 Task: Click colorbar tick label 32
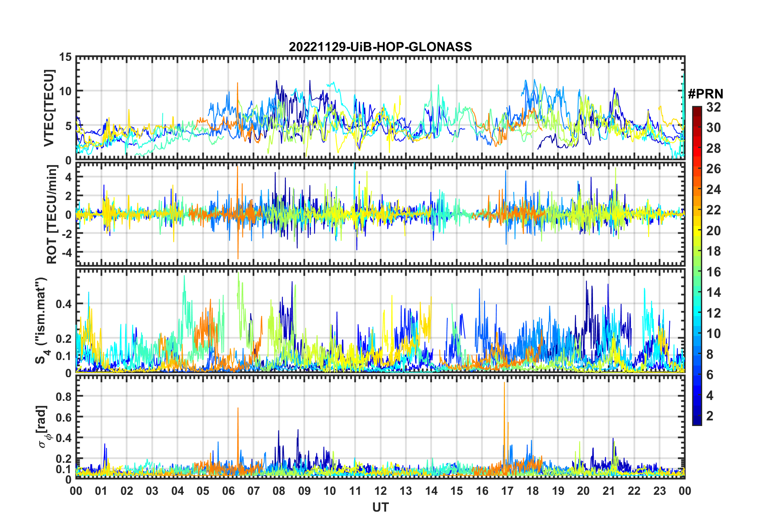coord(713,107)
